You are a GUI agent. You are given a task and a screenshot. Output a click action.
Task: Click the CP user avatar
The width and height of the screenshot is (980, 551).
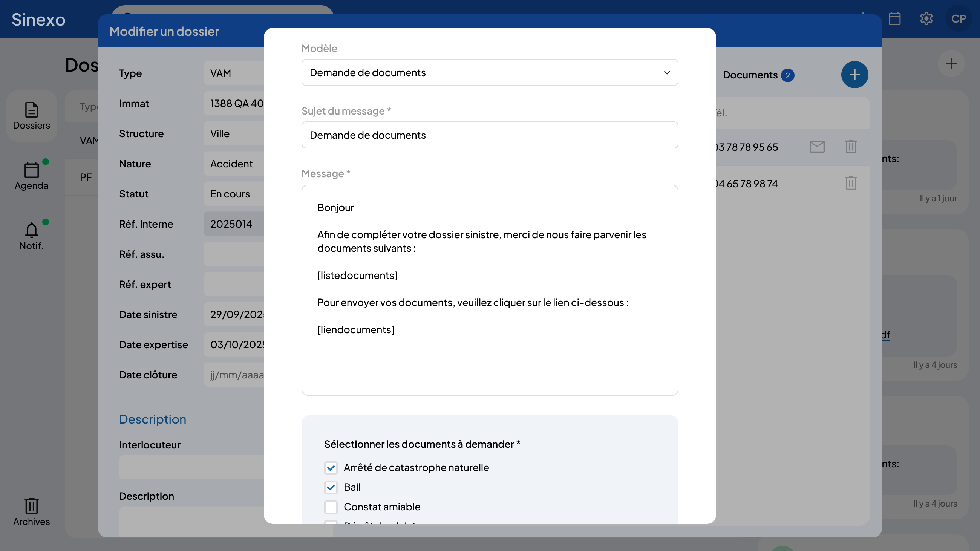(958, 18)
